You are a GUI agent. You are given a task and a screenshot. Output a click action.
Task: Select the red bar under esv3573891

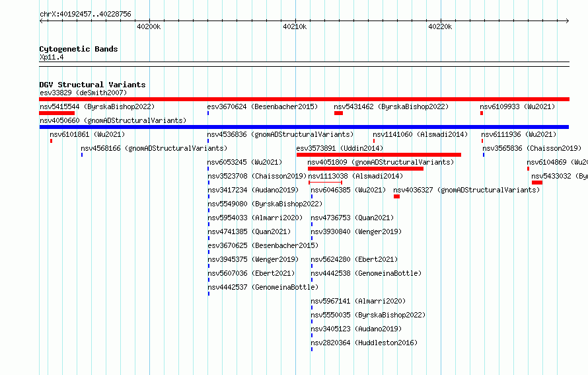[x=379, y=155]
